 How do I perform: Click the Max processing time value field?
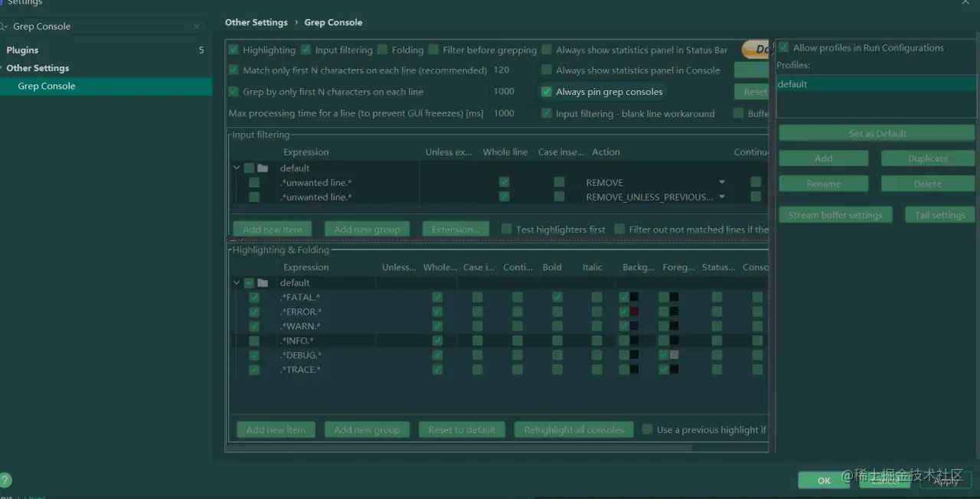[x=513, y=113]
